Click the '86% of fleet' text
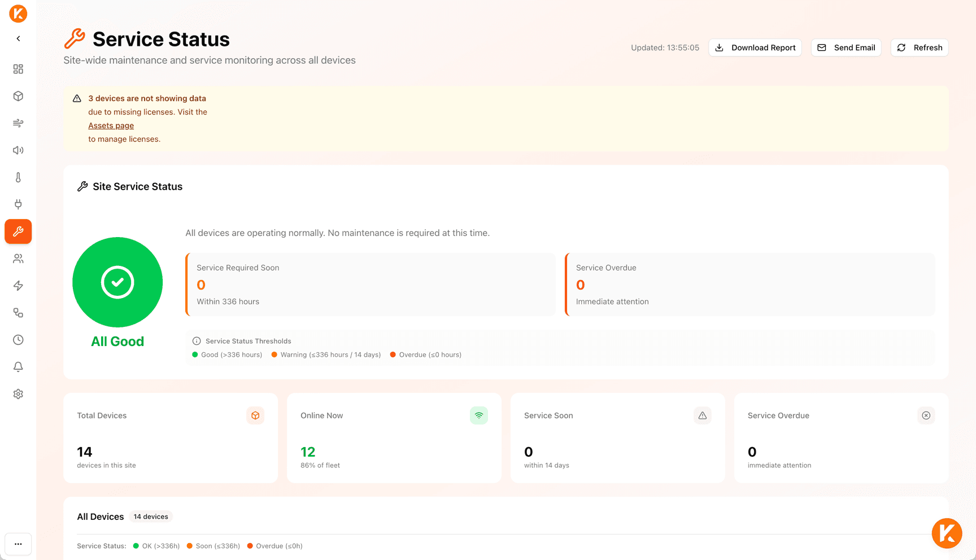This screenshot has height=560, width=976. pyautogui.click(x=320, y=465)
